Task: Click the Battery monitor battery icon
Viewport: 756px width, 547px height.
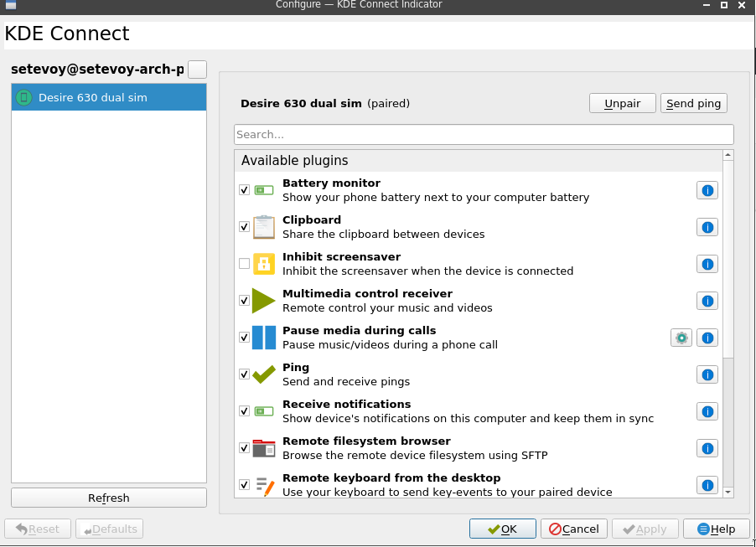Action: (x=264, y=190)
